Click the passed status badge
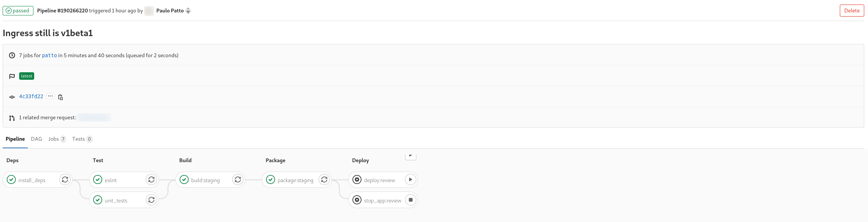This screenshot has height=222, width=868. point(18,11)
